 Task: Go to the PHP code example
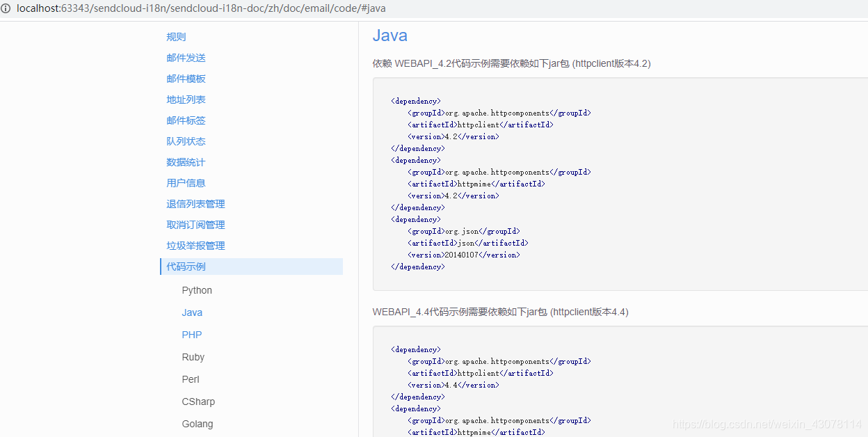click(192, 335)
